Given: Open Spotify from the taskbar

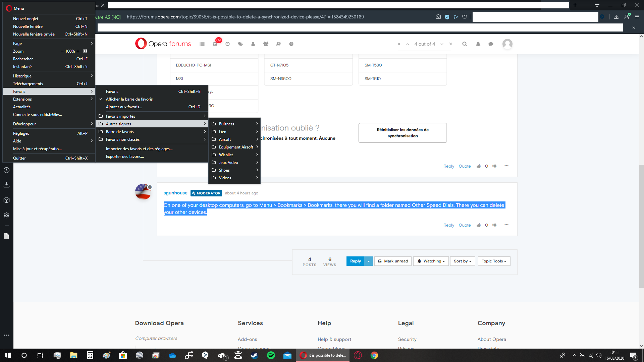Looking at the screenshot, I should [x=271, y=355].
